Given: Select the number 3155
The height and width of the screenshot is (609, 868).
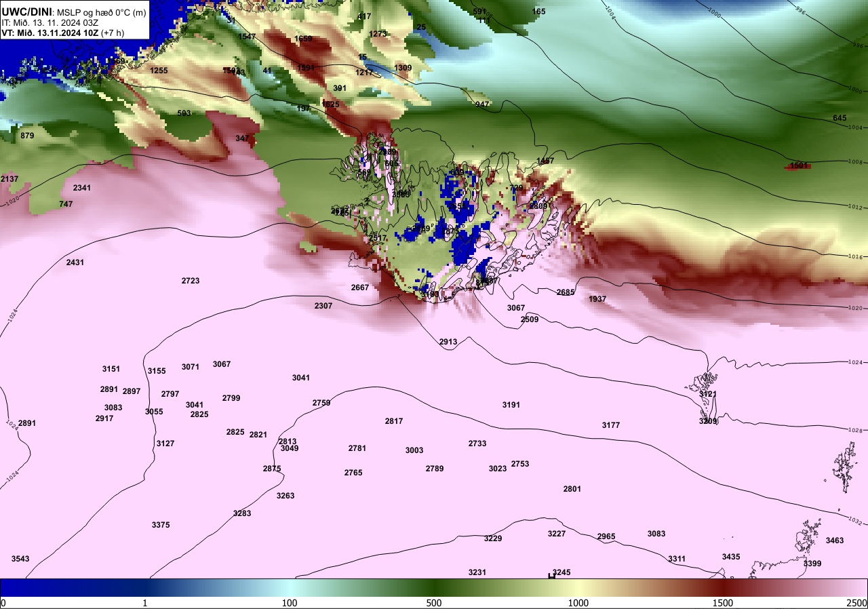Looking at the screenshot, I should (157, 371).
